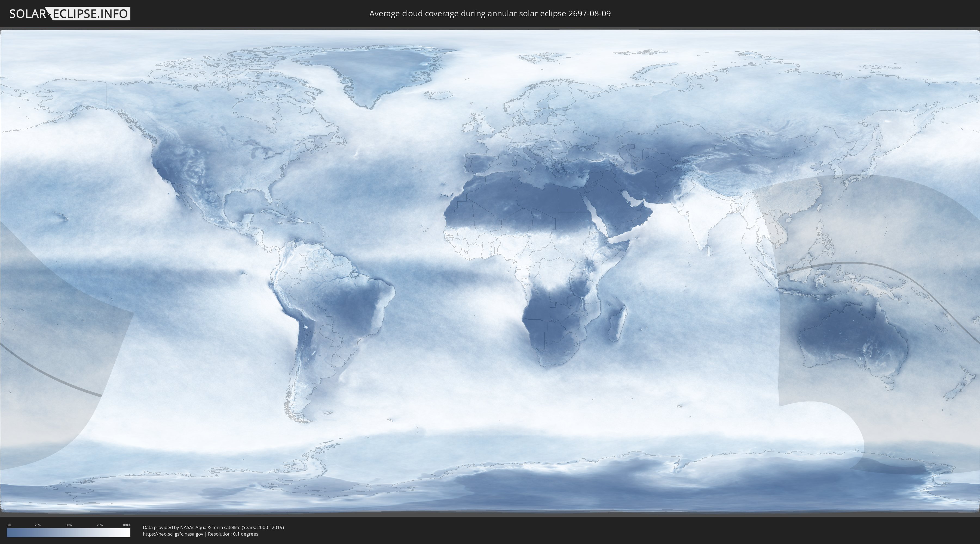This screenshot has width=980, height=544.
Task: Click the 75% legend label
Action: click(x=99, y=525)
